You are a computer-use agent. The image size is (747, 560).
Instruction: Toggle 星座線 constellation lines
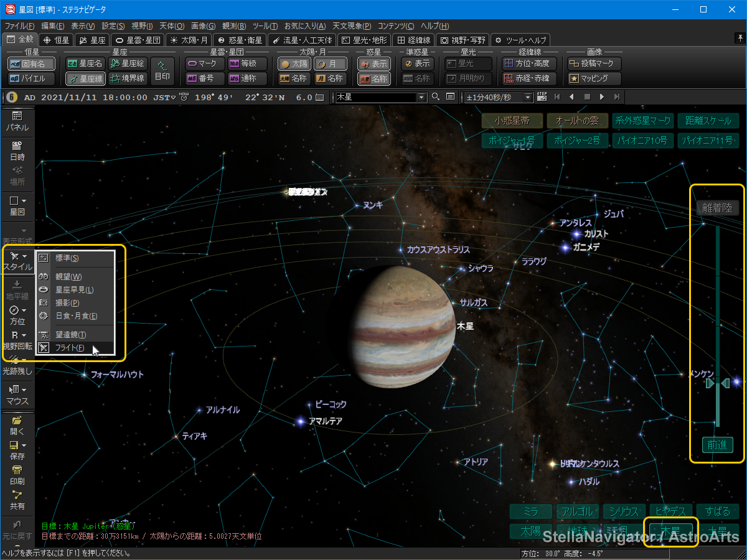85,79
